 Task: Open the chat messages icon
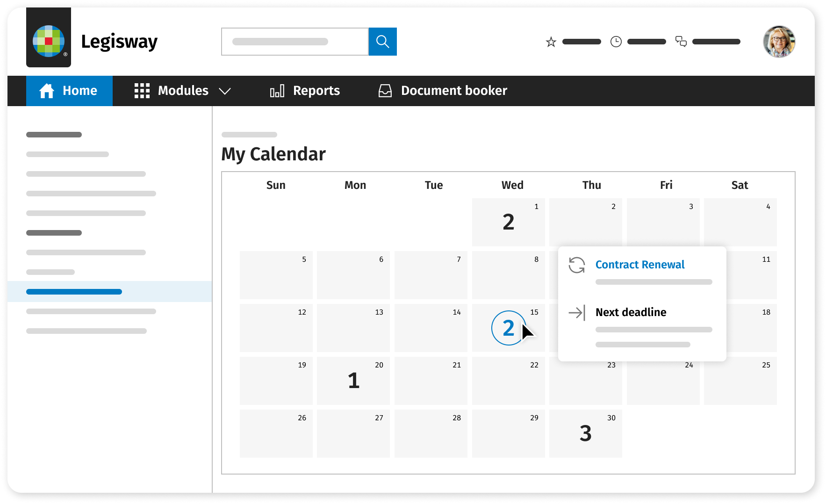click(x=681, y=42)
